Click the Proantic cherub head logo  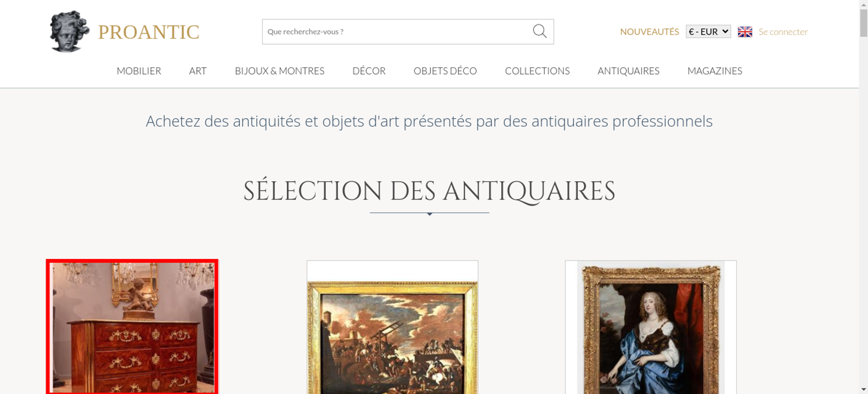69,32
